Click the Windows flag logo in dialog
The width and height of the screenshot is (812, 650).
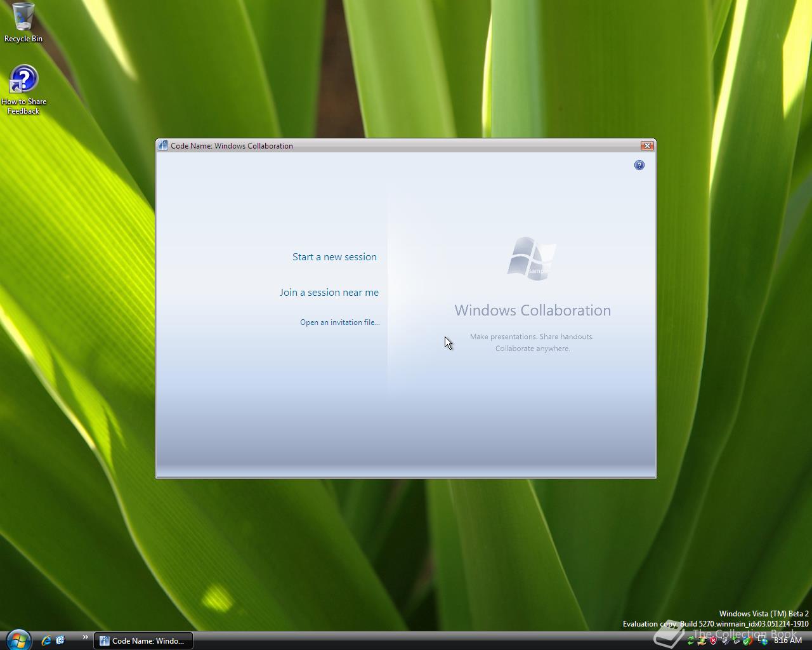point(532,258)
